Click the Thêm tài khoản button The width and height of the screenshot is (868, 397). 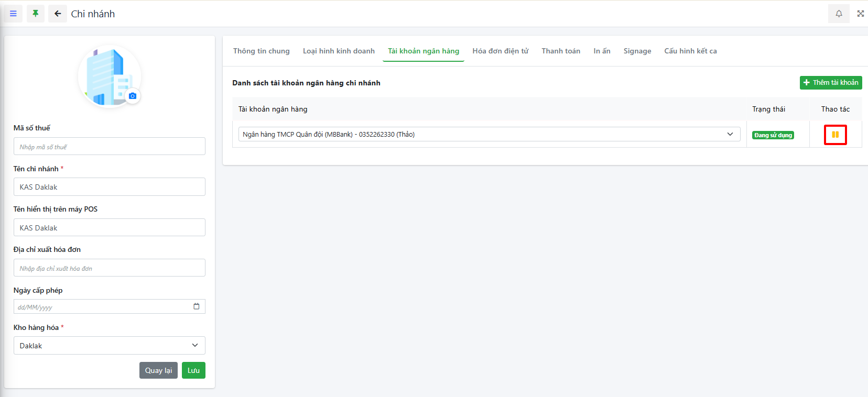[x=830, y=83]
